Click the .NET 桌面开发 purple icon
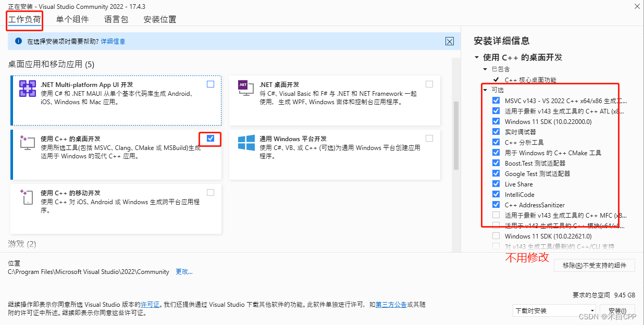This screenshot has width=644, height=325. (245, 87)
